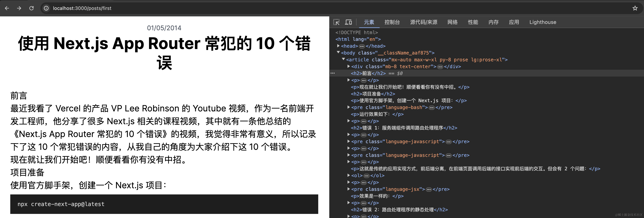Click ellipsis badge inside head element
This screenshot has height=218, width=644.
pyautogui.click(x=362, y=46)
